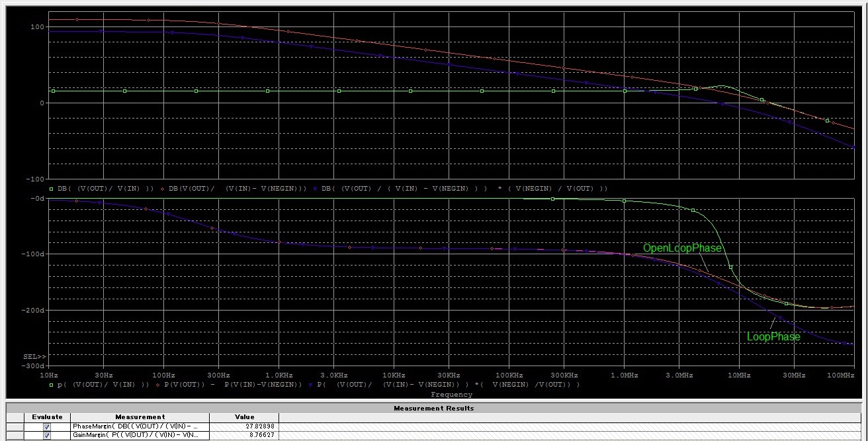Click the OpenLoopPhase text label on the plot
The width and height of the screenshot is (868, 441).
point(682,248)
